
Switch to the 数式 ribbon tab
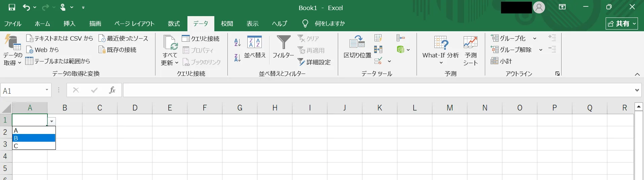[x=174, y=24]
